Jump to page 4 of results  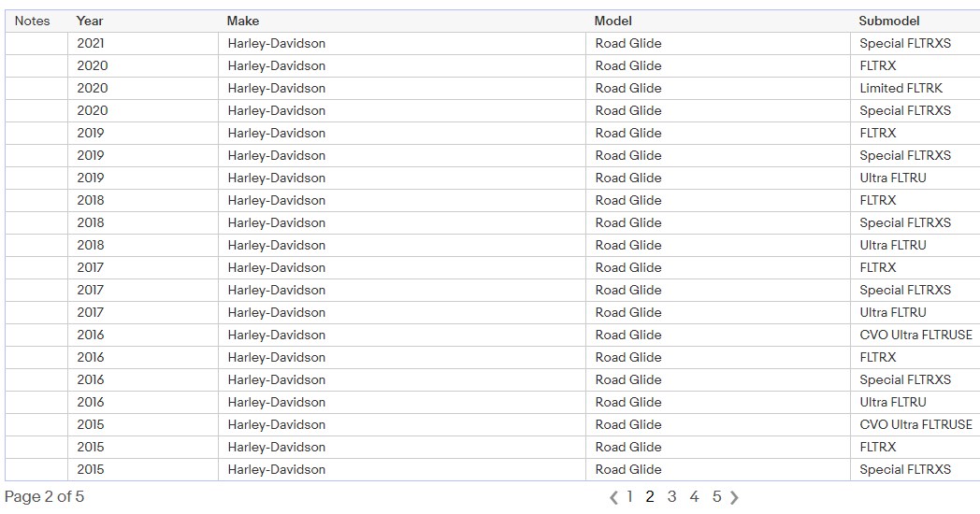(x=694, y=496)
